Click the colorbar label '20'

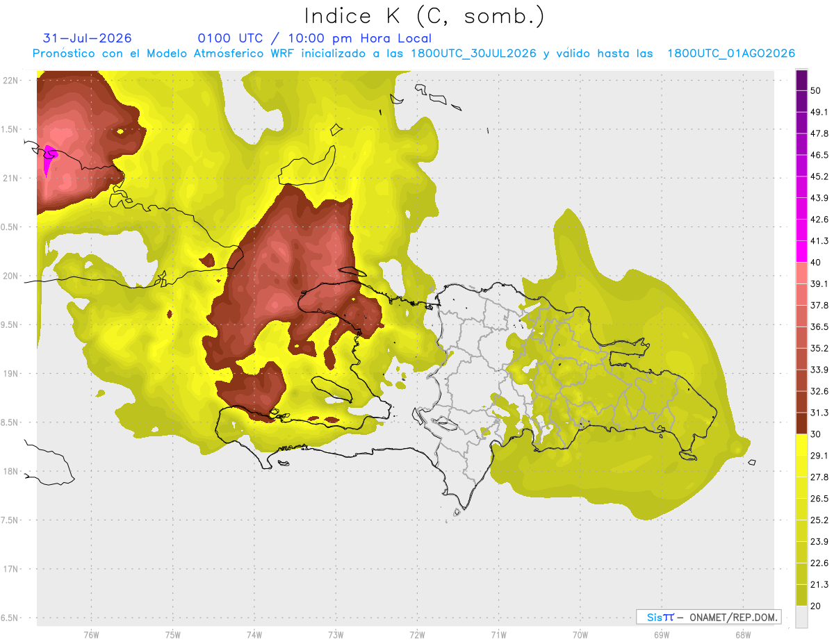coord(816,606)
